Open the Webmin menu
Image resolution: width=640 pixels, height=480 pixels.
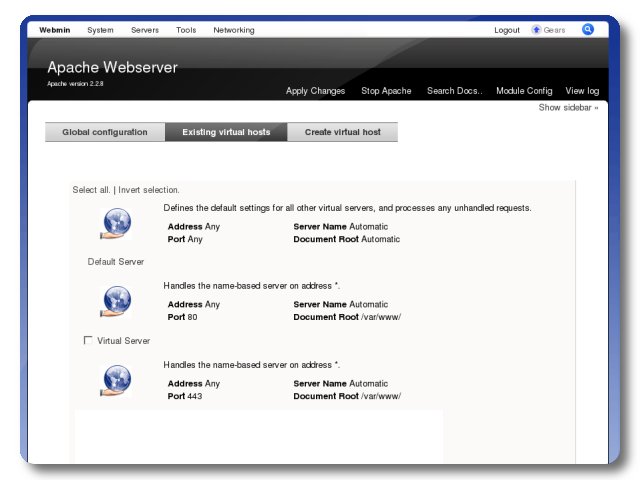55,30
